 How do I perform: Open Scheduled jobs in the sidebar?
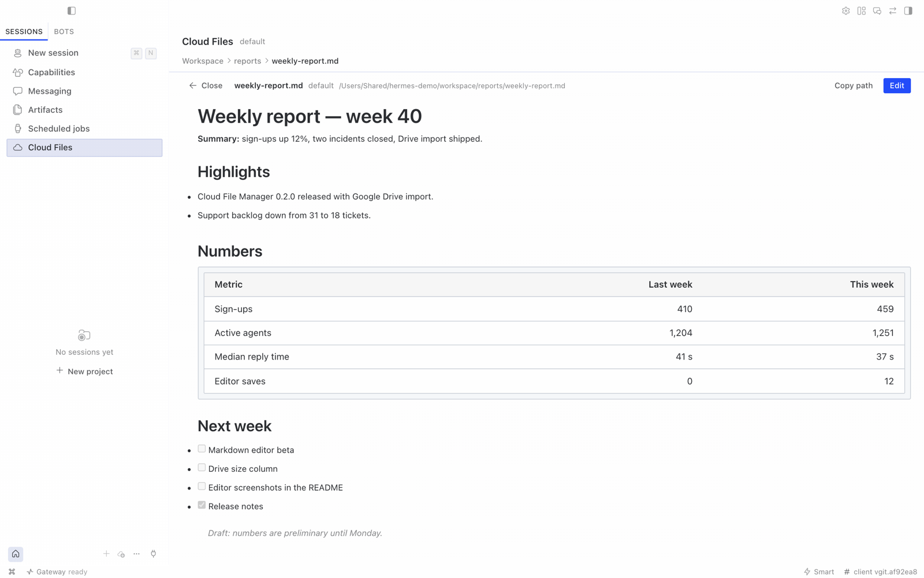coord(84,128)
